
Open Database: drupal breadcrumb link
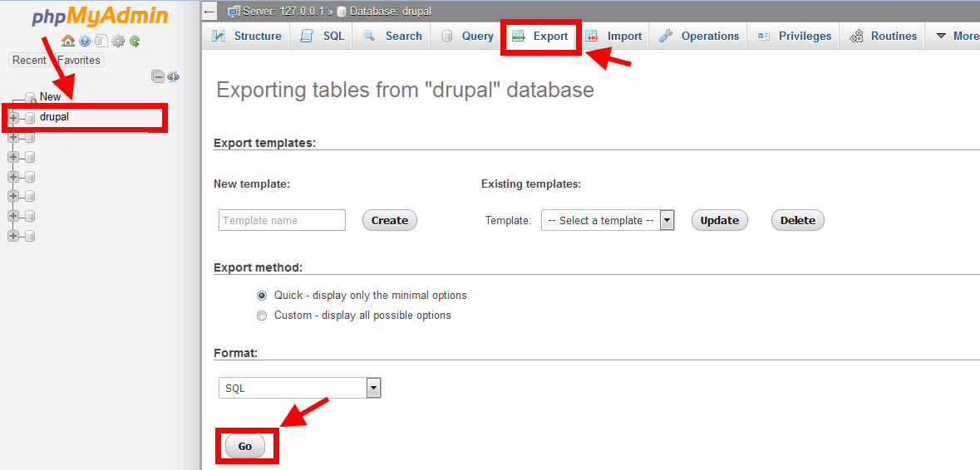[x=391, y=12]
